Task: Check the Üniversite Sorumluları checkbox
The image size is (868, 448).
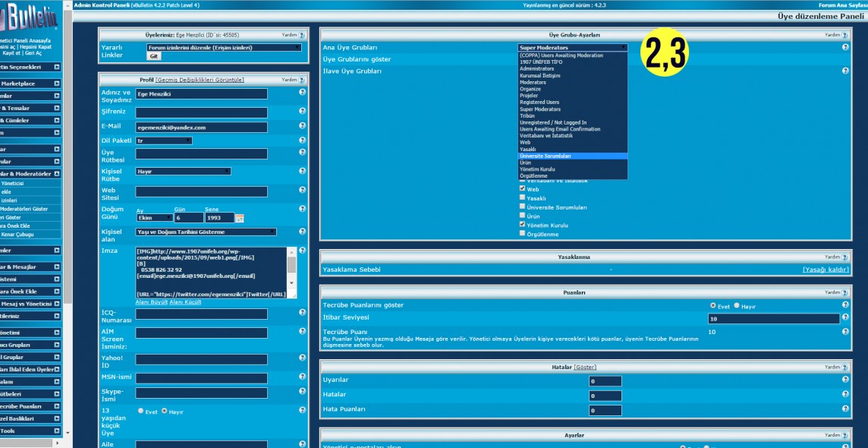Action: (522, 207)
